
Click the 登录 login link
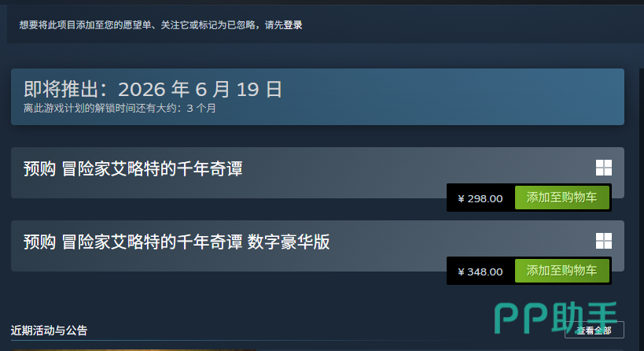pyautogui.click(x=293, y=25)
